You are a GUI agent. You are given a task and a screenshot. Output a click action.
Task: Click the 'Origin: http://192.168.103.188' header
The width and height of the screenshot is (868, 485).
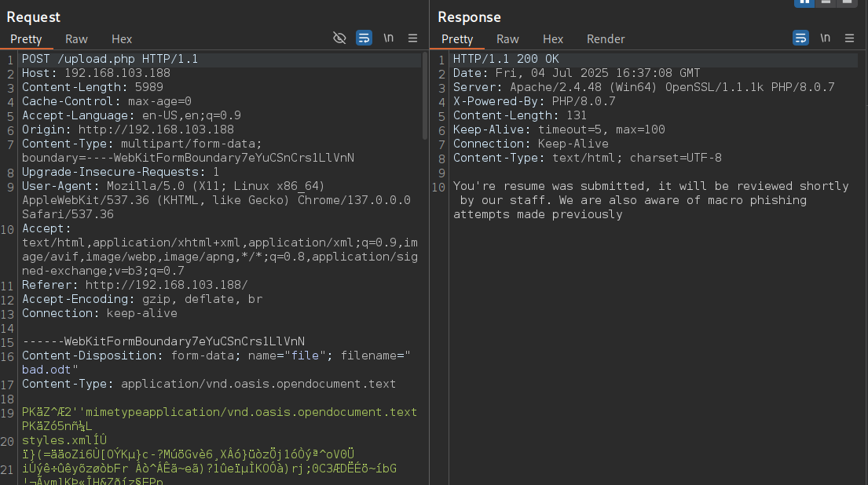point(128,129)
